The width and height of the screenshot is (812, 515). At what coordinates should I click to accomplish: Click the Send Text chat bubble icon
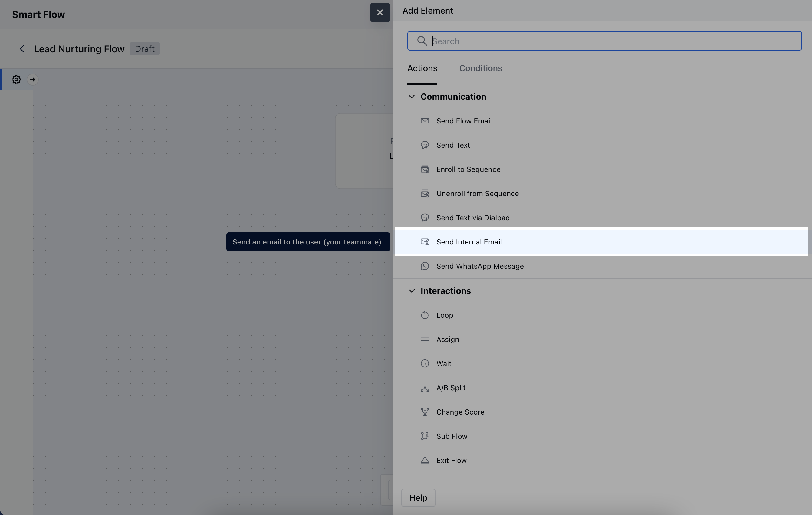425,145
